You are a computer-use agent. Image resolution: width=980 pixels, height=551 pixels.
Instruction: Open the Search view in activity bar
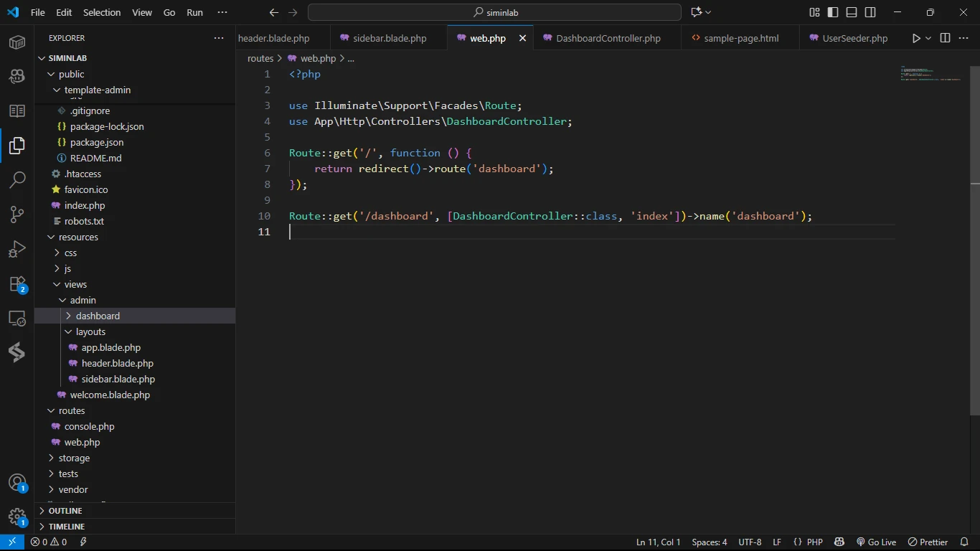tap(17, 179)
